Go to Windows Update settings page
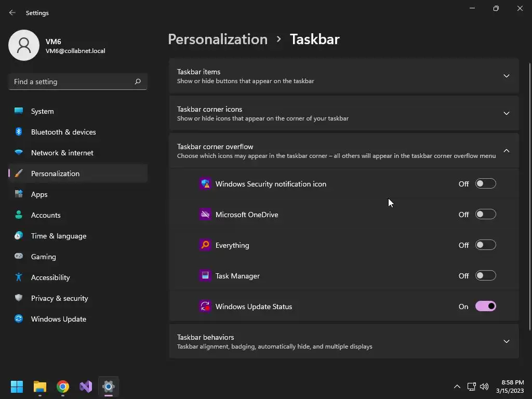The width and height of the screenshot is (532, 399). 58,319
